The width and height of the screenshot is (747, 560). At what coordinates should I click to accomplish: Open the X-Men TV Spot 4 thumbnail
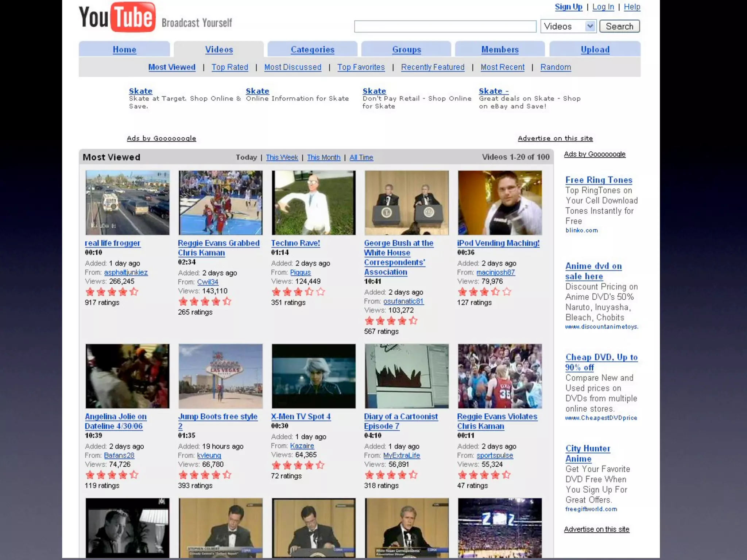313,376
